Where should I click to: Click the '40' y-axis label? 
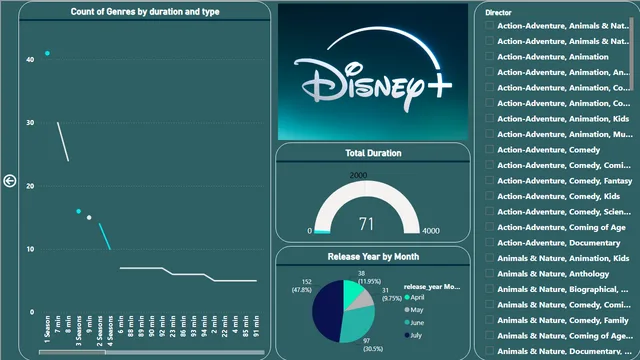(x=30, y=60)
